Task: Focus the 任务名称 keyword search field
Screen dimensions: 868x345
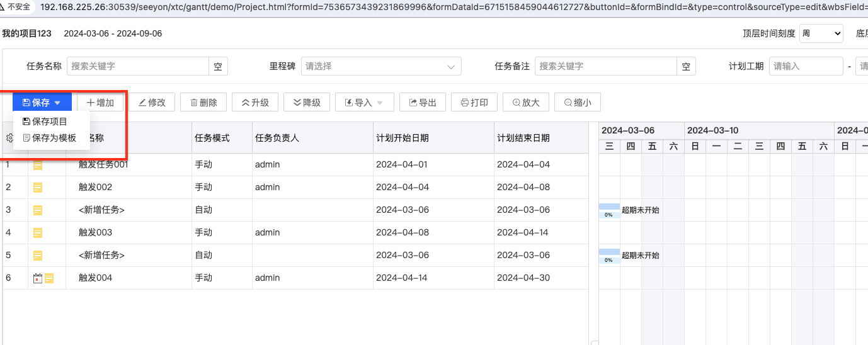Action: [x=137, y=66]
